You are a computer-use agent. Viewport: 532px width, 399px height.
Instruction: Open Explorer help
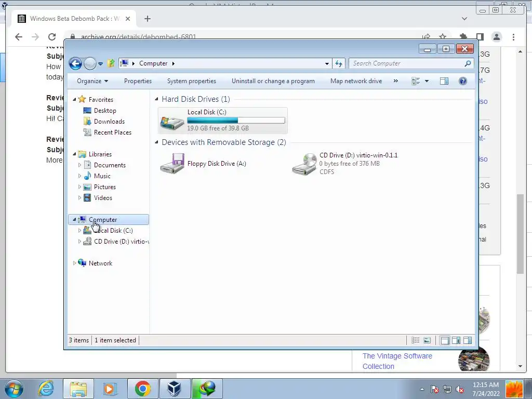click(463, 81)
